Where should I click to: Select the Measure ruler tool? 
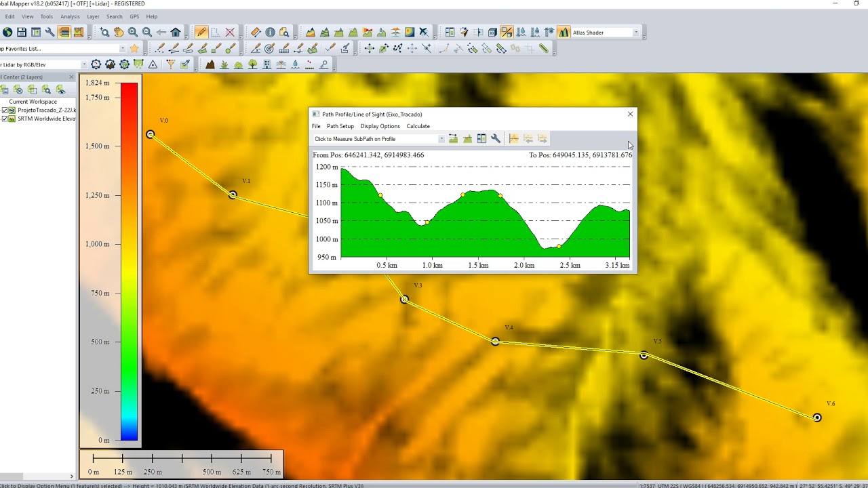(256, 32)
